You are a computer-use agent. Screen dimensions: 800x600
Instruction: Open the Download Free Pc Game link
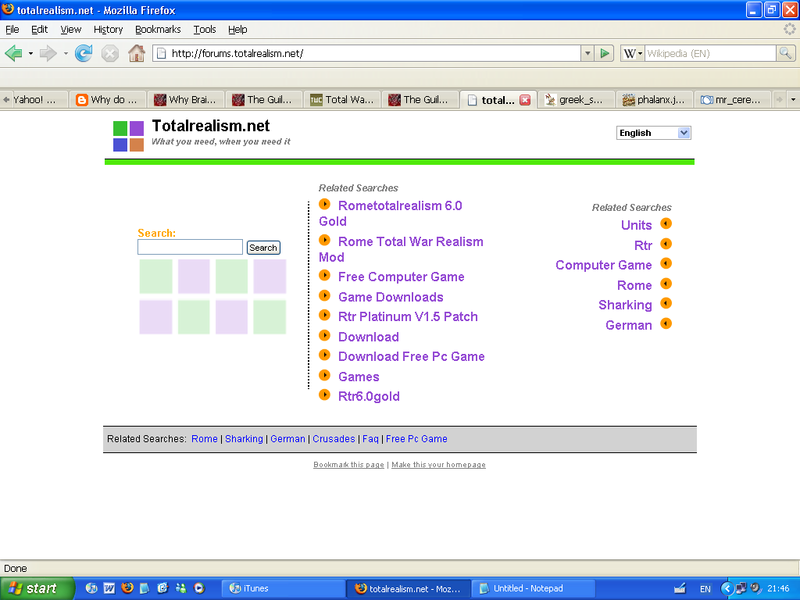click(411, 356)
